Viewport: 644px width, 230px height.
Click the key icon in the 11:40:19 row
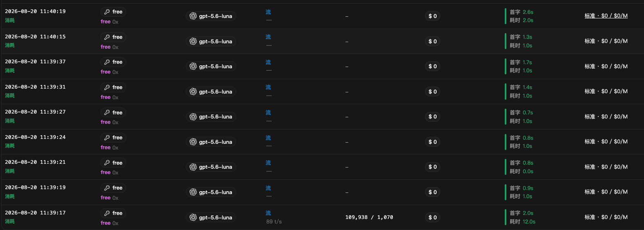[107, 12]
